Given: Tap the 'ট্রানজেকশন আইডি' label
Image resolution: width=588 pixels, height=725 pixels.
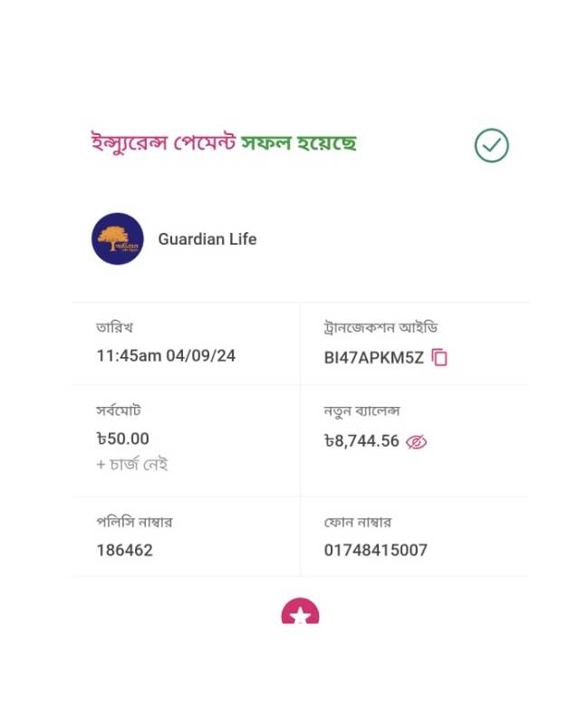Looking at the screenshot, I should [381, 327].
